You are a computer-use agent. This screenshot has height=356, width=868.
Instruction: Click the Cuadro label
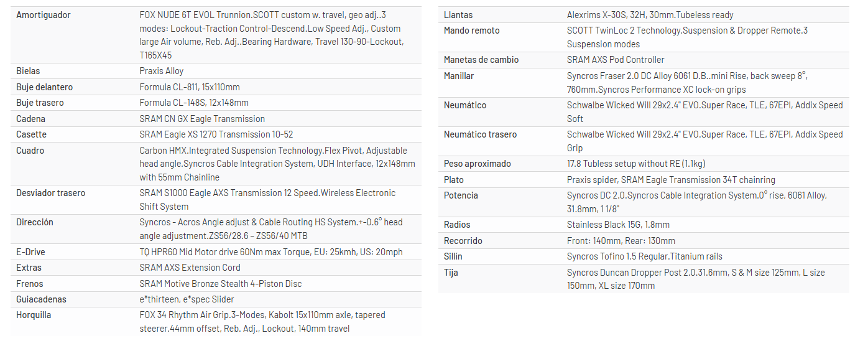tap(30, 151)
